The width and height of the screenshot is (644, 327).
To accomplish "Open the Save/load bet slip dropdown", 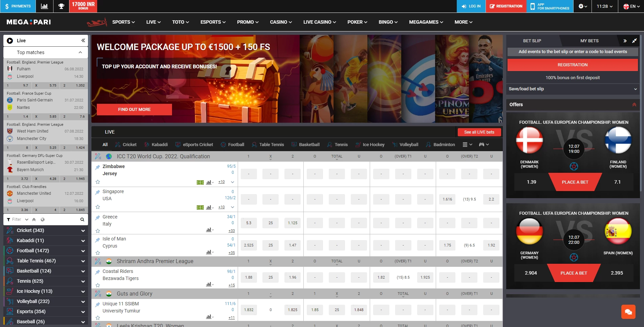I will (x=573, y=89).
